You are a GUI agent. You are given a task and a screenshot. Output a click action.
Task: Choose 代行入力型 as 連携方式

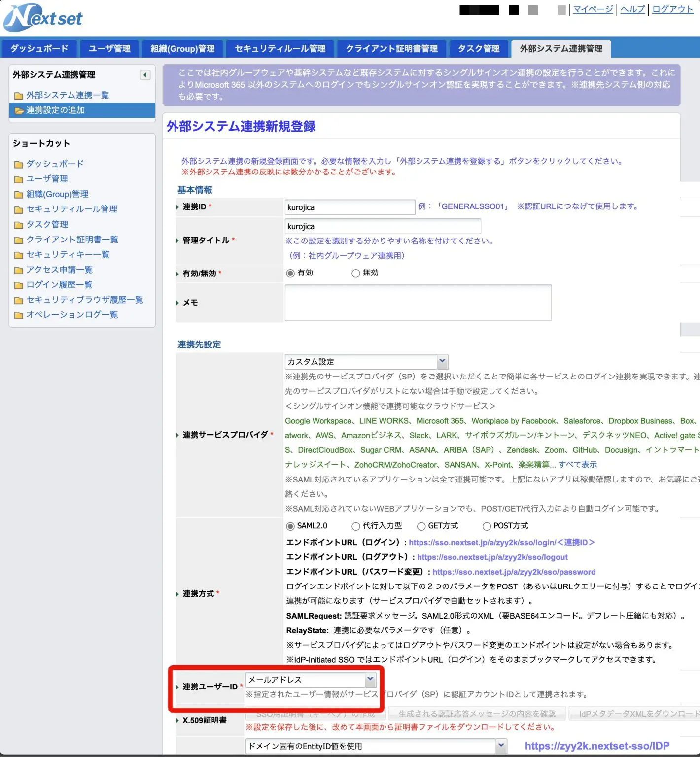coord(355,526)
